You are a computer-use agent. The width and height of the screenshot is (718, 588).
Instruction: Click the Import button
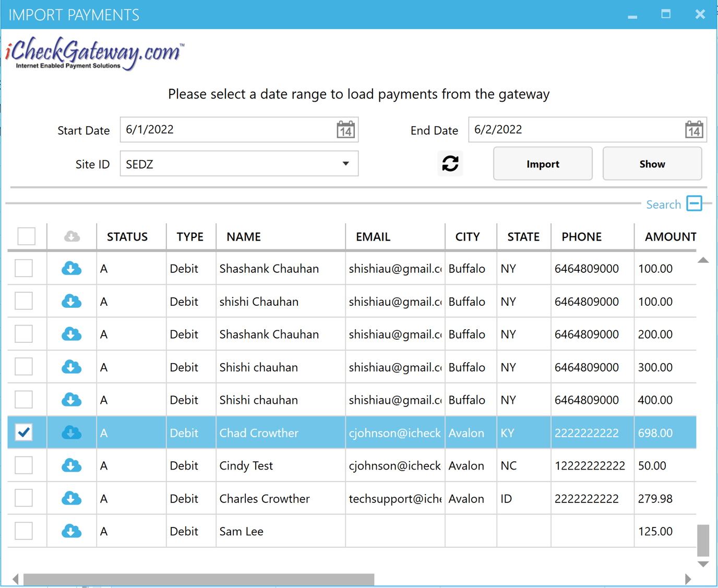[543, 163]
